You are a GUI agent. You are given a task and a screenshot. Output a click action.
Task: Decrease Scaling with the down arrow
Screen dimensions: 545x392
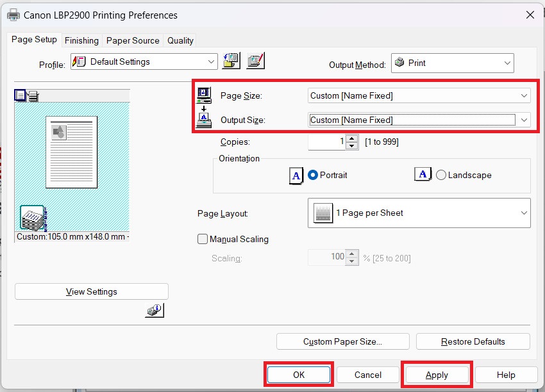coord(352,261)
